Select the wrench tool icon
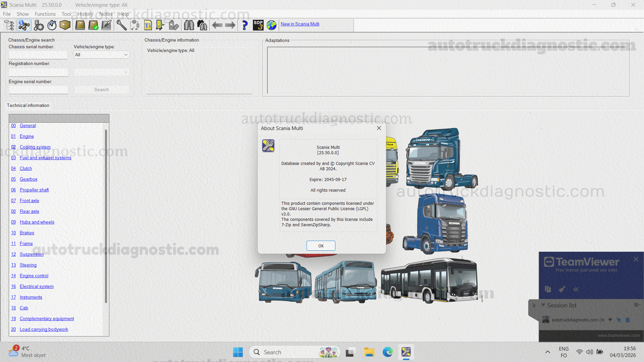Screen dimensions: 644x362 click(121, 25)
